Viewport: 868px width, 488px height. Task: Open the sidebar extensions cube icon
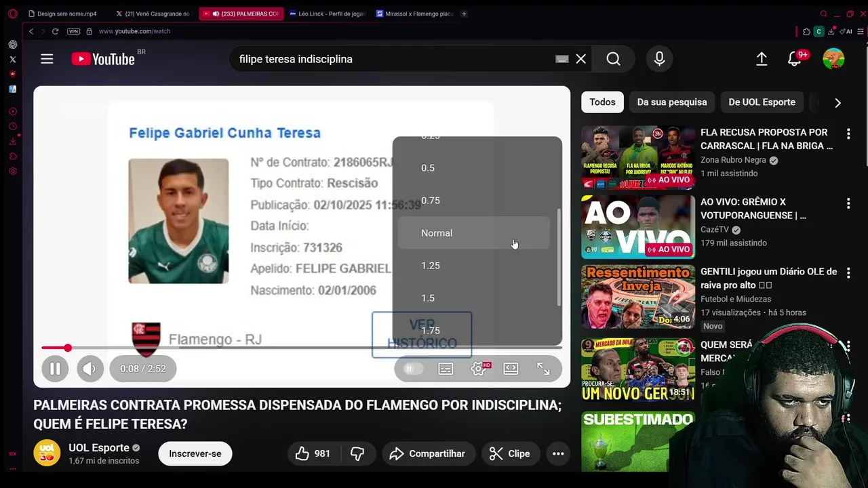coord(13,157)
